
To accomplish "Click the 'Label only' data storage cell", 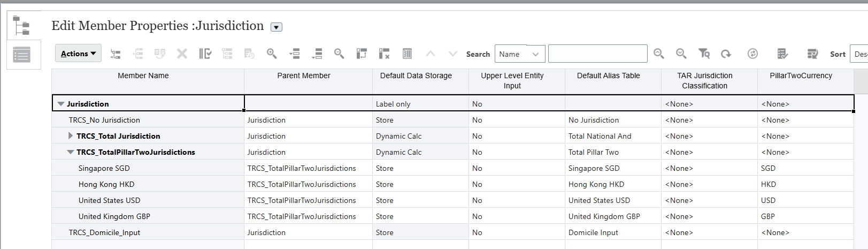I will coord(420,104).
